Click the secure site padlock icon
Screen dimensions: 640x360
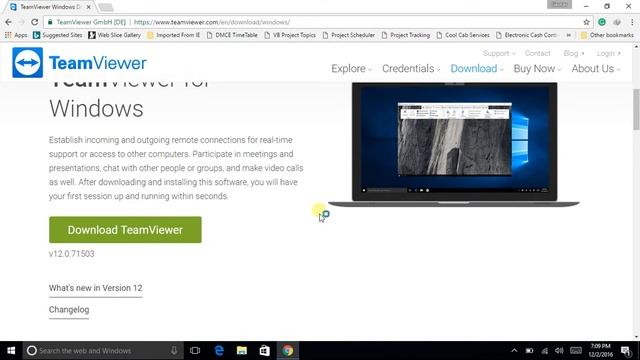pyautogui.click(x=50, y=22)
